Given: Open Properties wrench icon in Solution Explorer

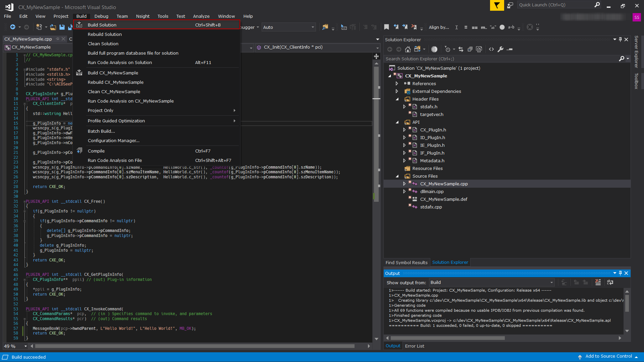Looking at the screenshot, I should coord(500,49).
